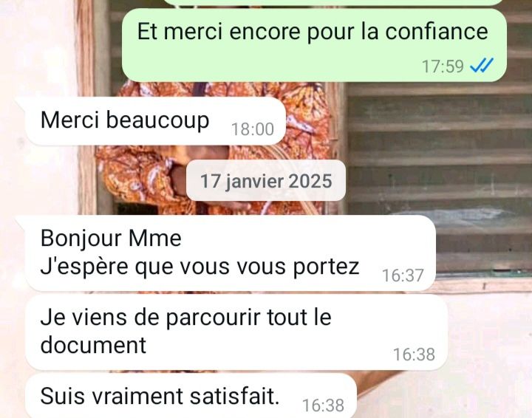
Task: Tap the "J'espère que vous vous portez" text line
Action: (x=199, y=267)
